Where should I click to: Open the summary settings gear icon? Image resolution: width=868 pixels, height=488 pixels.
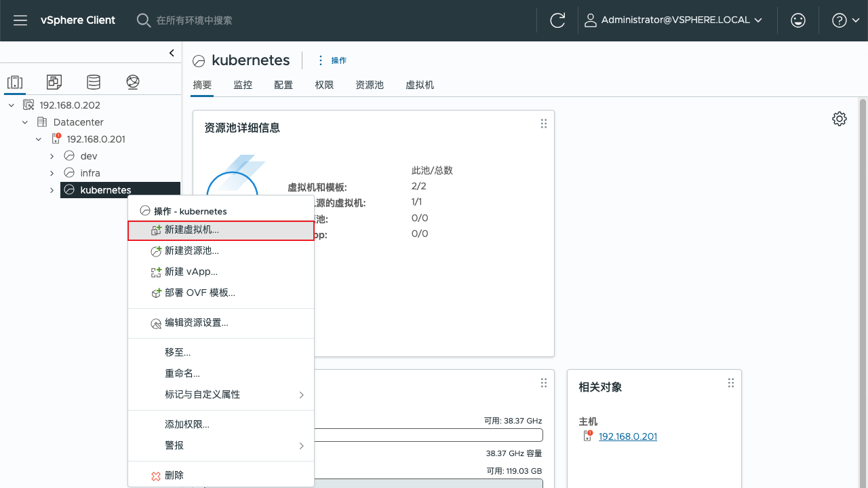coord(840,119)
